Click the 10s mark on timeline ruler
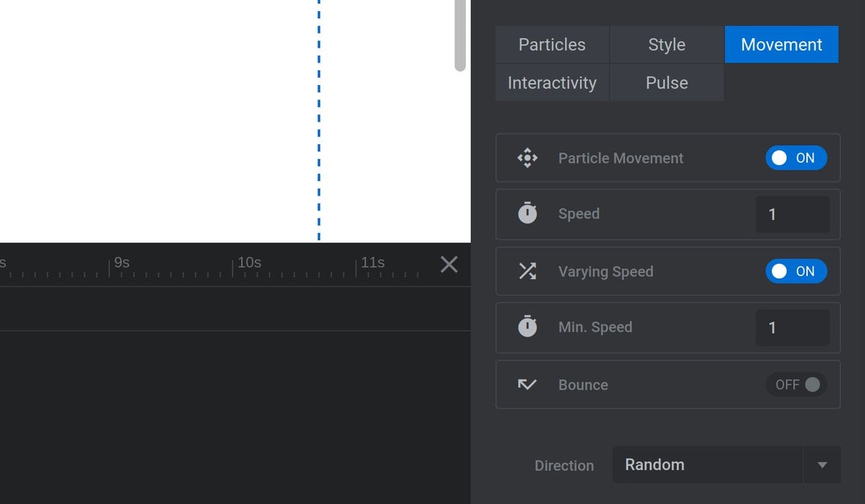The image size is (865, 504). pos(249,262)
